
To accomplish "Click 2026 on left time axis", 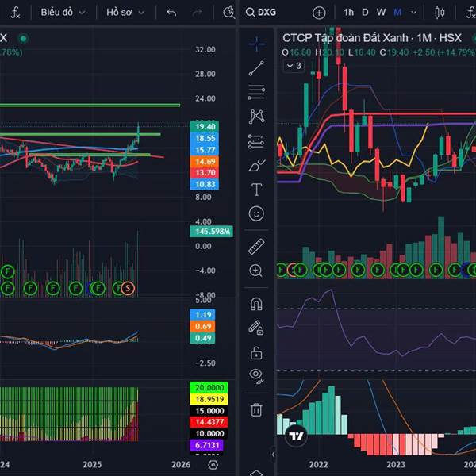I will click(x=181, y=465).
